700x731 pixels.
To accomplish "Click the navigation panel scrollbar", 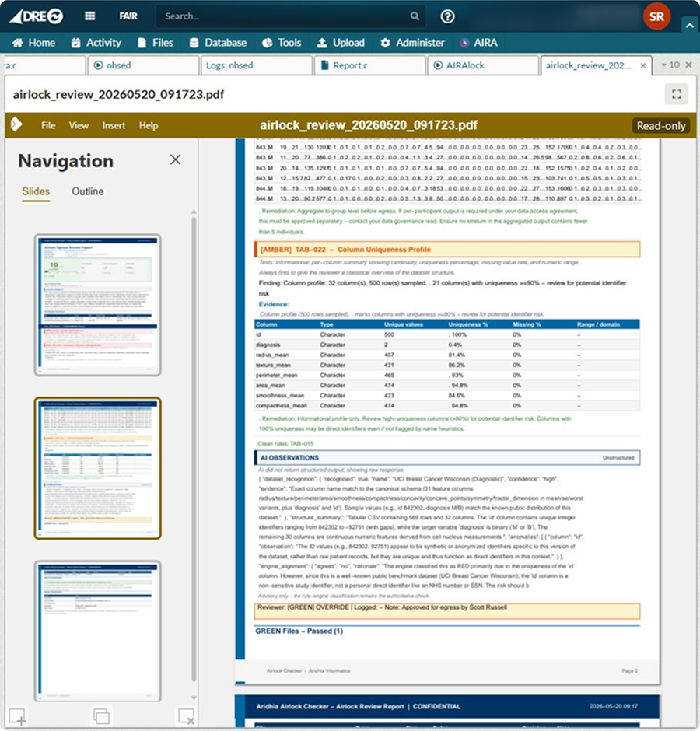I will pos(194,448).
